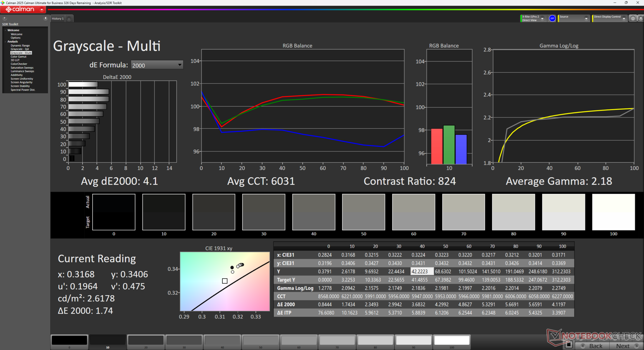This screenshot has width=644, height=350.
Task: Open Screen Uniformity analysis
Action: 22,79
